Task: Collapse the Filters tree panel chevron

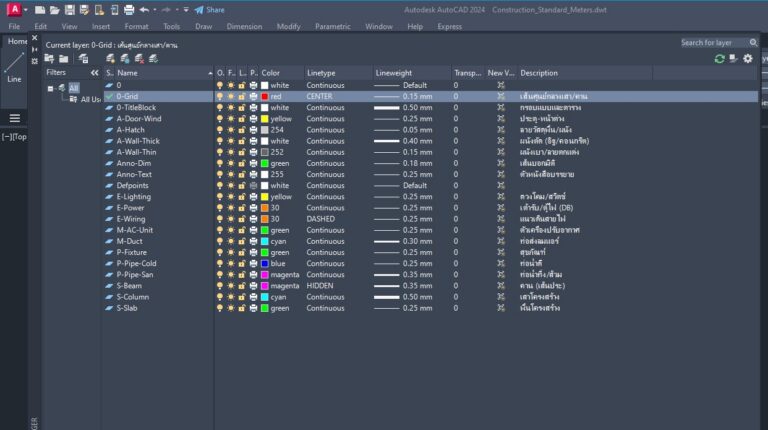Action: click(95, 73)
